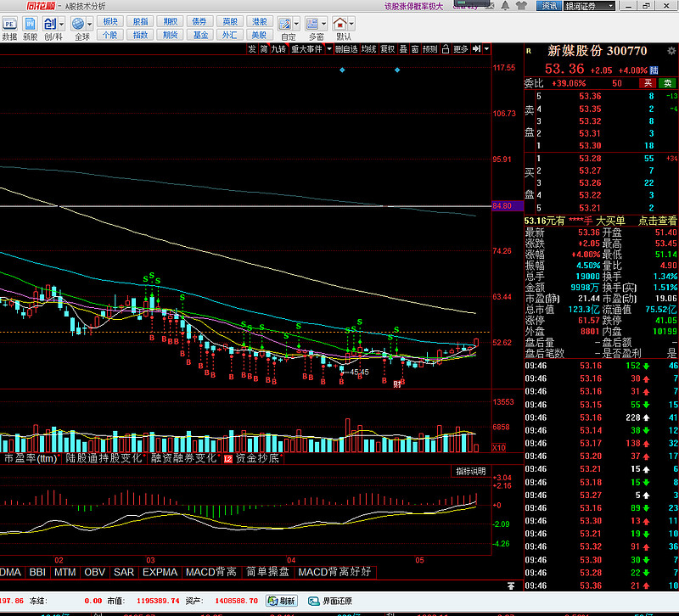Click the 简 chart toolbar button
The image size is (679, 616).
264,49
